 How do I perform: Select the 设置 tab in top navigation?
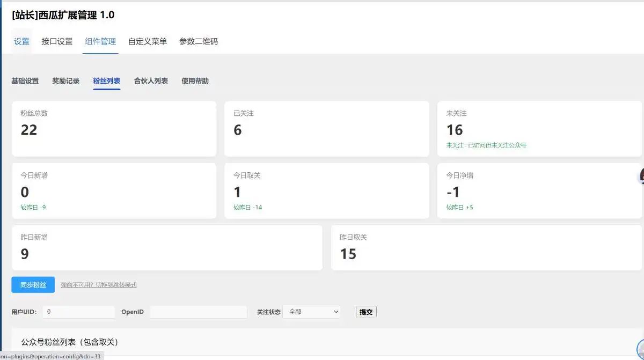click(21, 41)
